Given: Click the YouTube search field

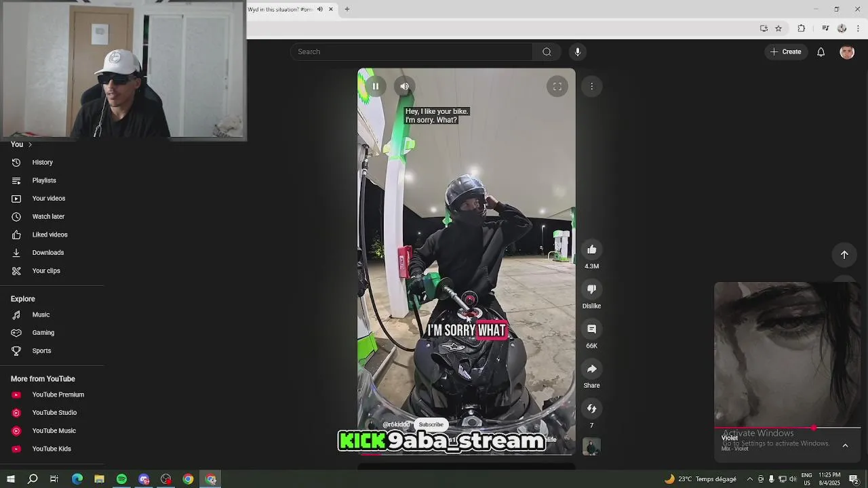Looking at the screenshot, I should click(x=412, y=52).
